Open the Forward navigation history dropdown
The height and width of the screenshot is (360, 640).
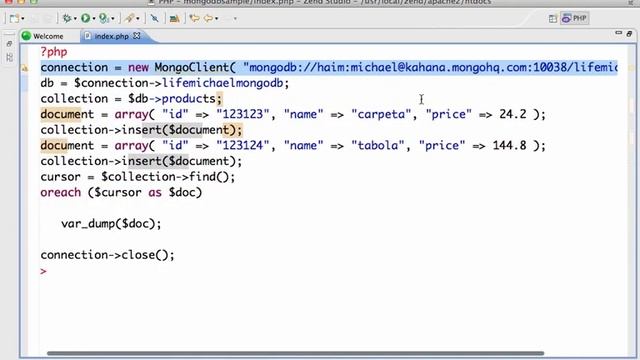pyautogui.click(x=235, y=19)
